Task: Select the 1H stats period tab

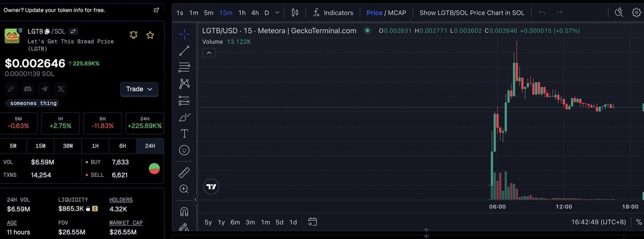Action: click(x=95, y=146)
